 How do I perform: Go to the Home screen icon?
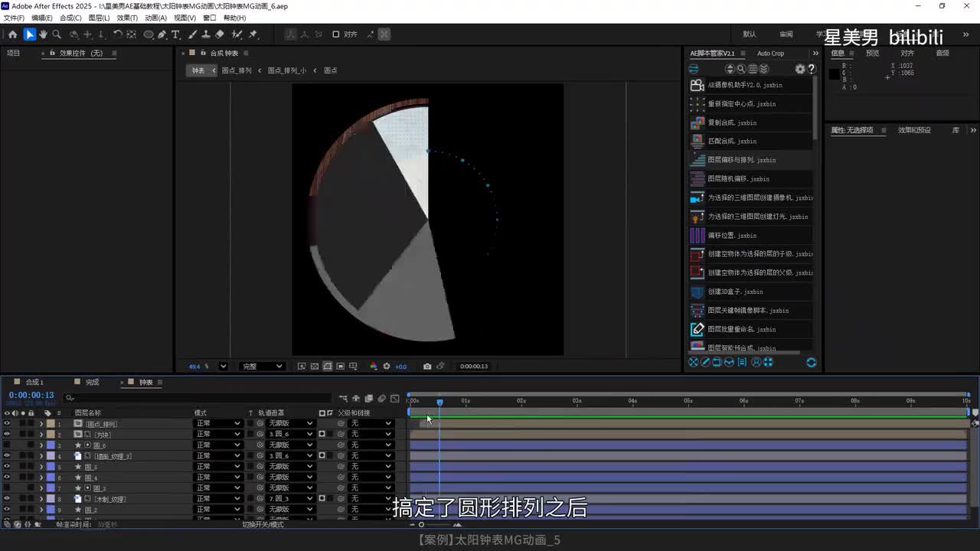[x=12, y=34]
